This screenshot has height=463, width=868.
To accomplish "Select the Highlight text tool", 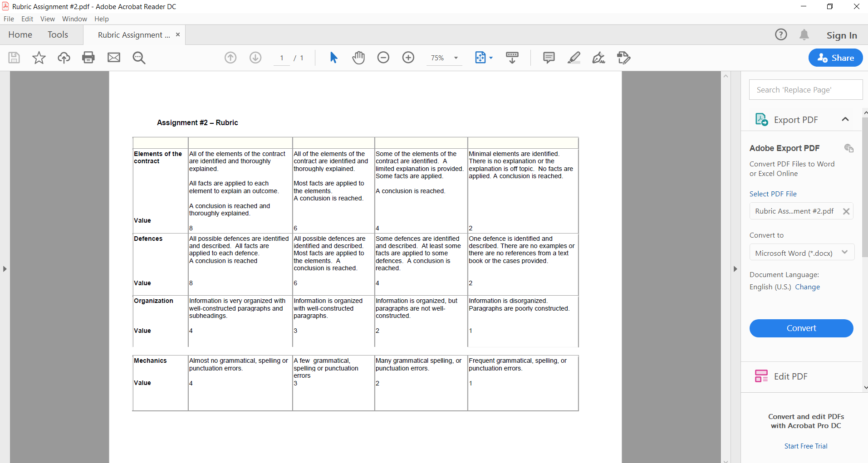I will 574,58.
